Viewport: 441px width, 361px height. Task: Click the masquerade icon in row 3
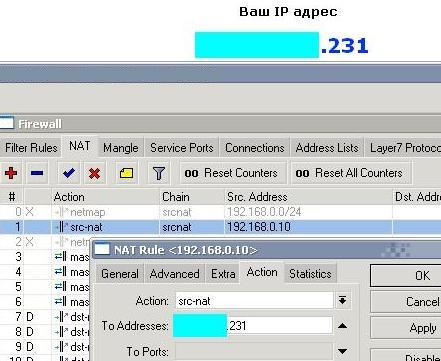(61, 257)
